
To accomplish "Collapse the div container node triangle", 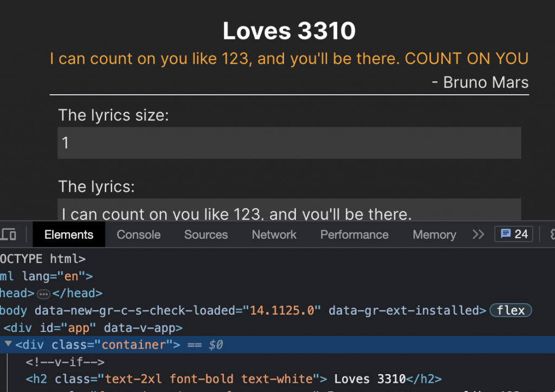I will pos(8,344).
